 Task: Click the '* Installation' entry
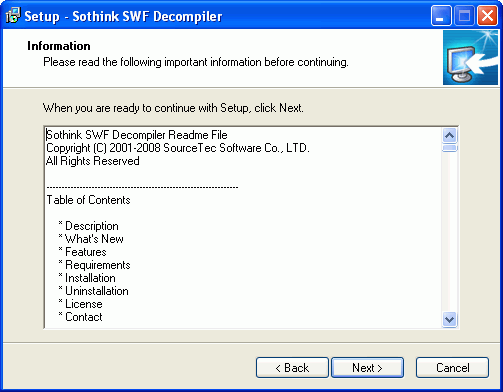(x=87, y=278)
